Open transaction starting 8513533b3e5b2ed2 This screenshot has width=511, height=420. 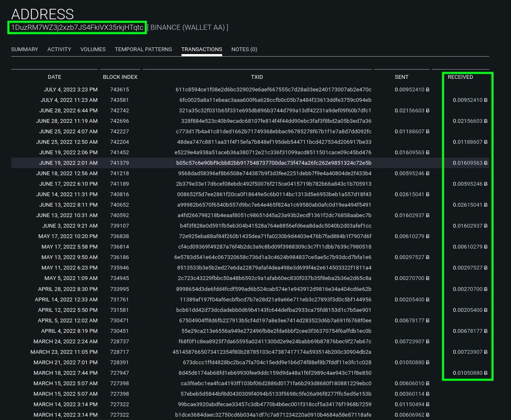click(274, 268)
